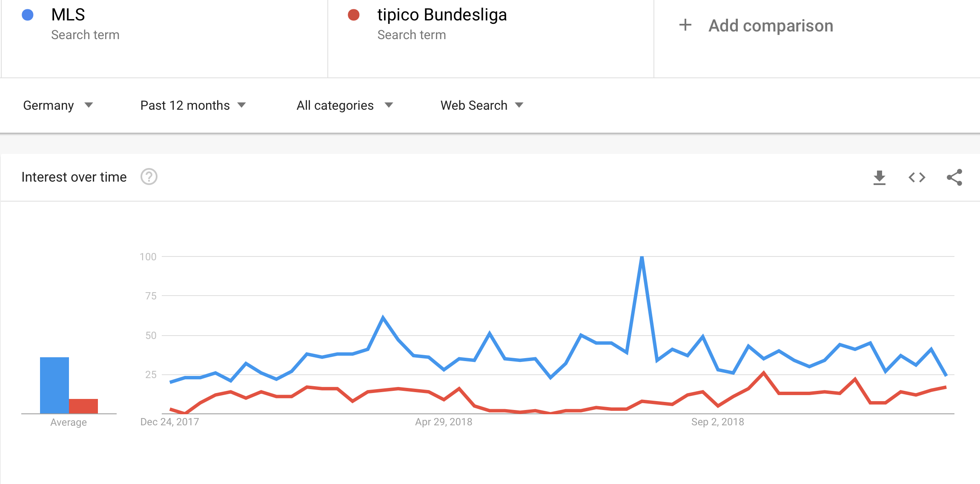
Task: Edit the tipico Bundesliga search term
Action: click(442, 15)
